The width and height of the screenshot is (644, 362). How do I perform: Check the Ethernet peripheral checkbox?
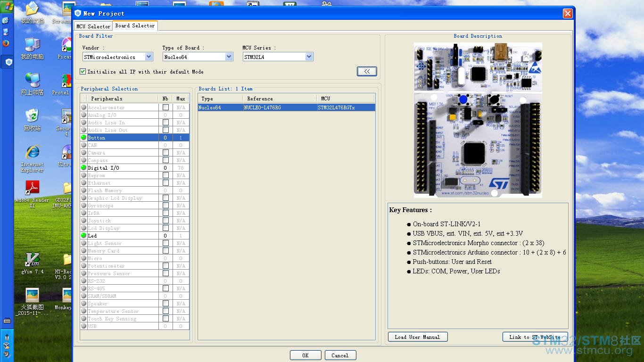pyautogui.click(x=165, y=183)
